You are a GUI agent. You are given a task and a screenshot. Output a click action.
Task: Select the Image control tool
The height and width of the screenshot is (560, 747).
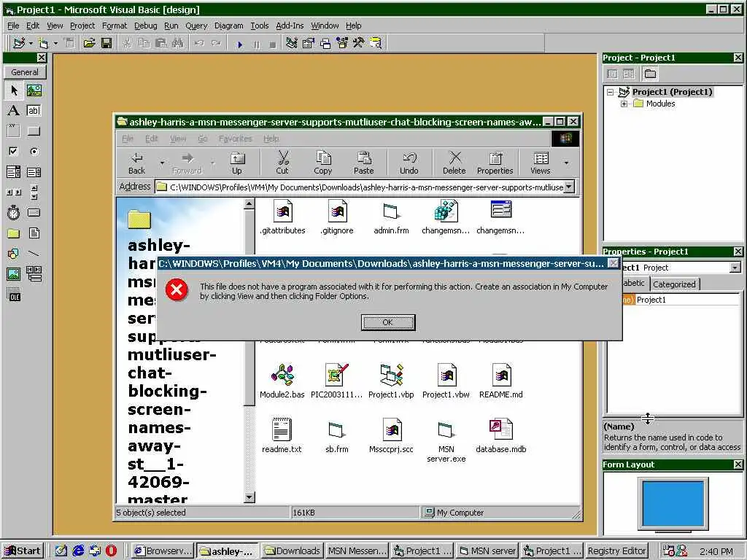[x=14, y=274]
